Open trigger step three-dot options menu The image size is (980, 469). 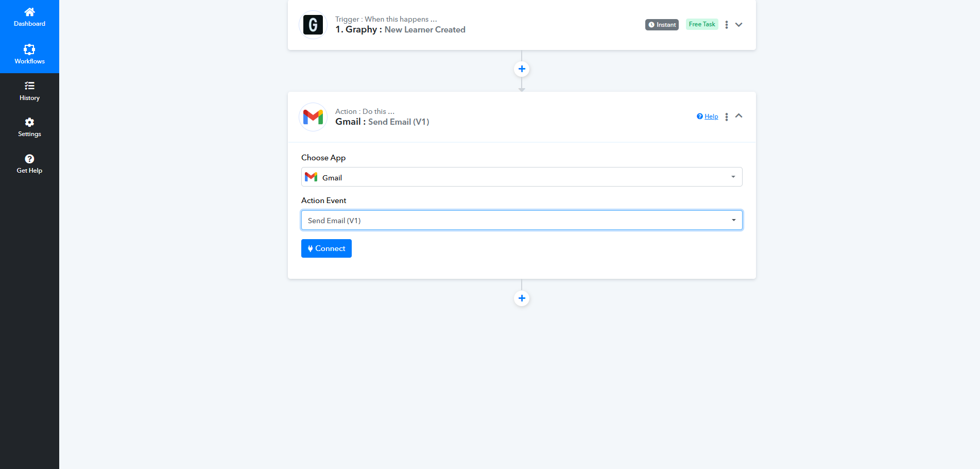(727, 25)
